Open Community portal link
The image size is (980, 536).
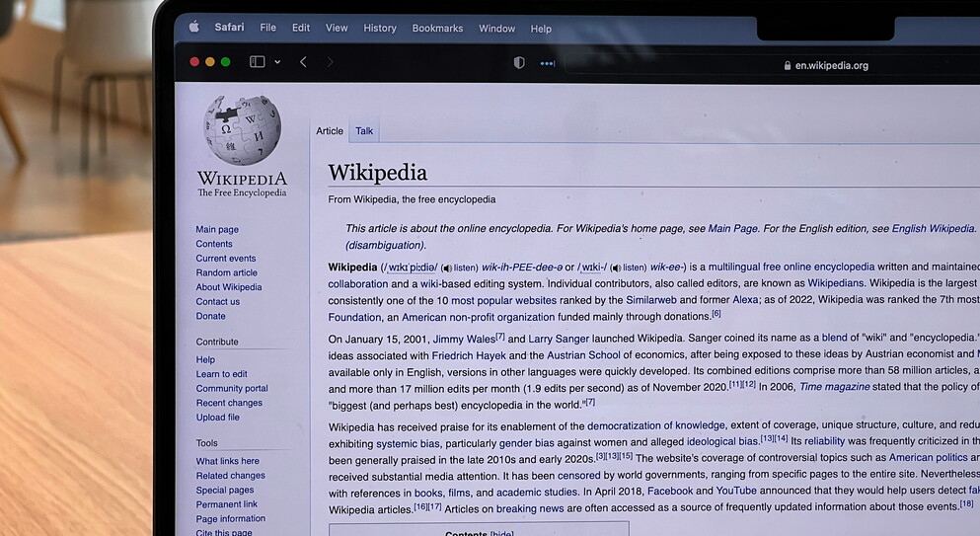click(x=232, y=388)
